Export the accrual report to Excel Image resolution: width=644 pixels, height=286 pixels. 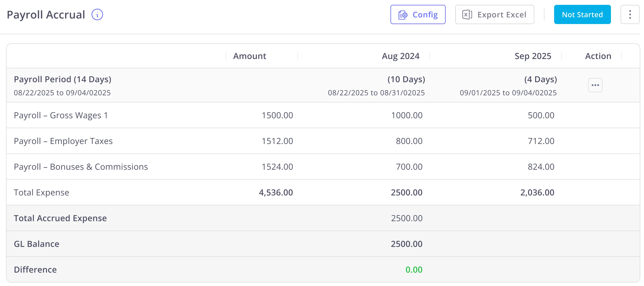coord(494,14)
